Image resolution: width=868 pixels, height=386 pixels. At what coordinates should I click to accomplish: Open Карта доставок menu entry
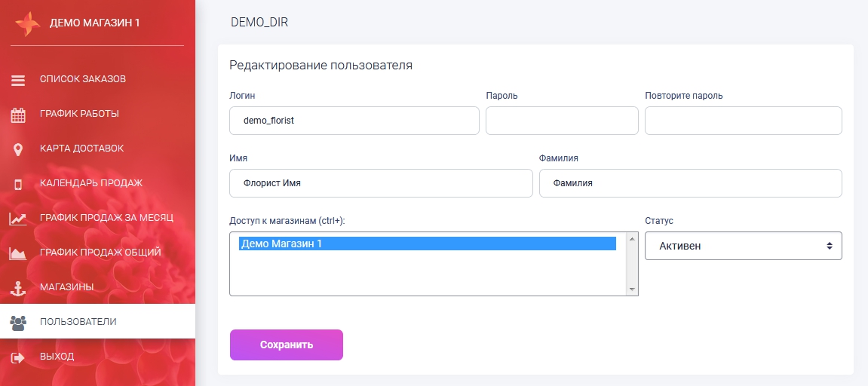(x=81, y=149)
